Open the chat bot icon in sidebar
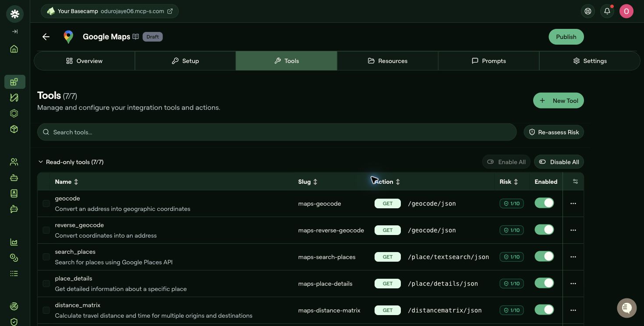The image size is (644, 326). (x=14, y=209)
